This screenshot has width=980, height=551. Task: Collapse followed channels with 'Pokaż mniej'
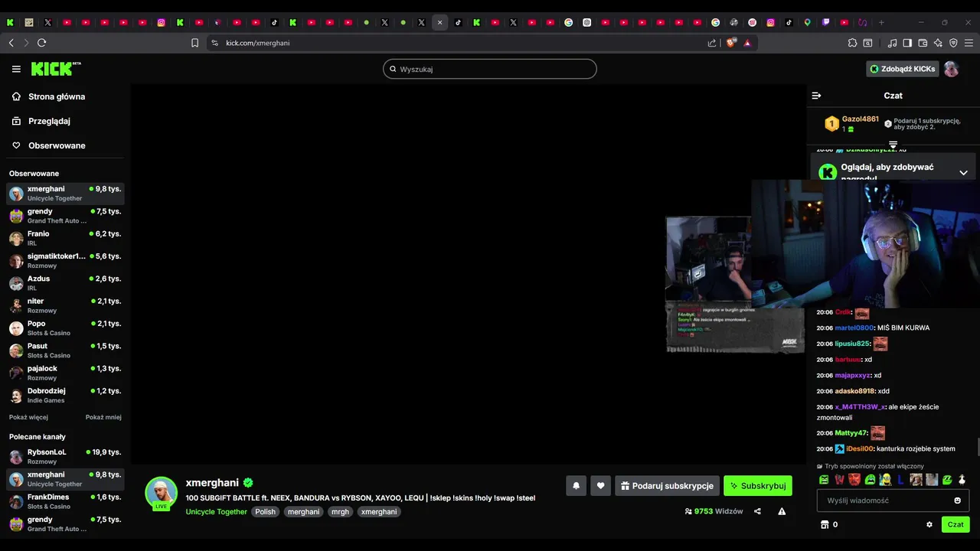coord(103,417)
